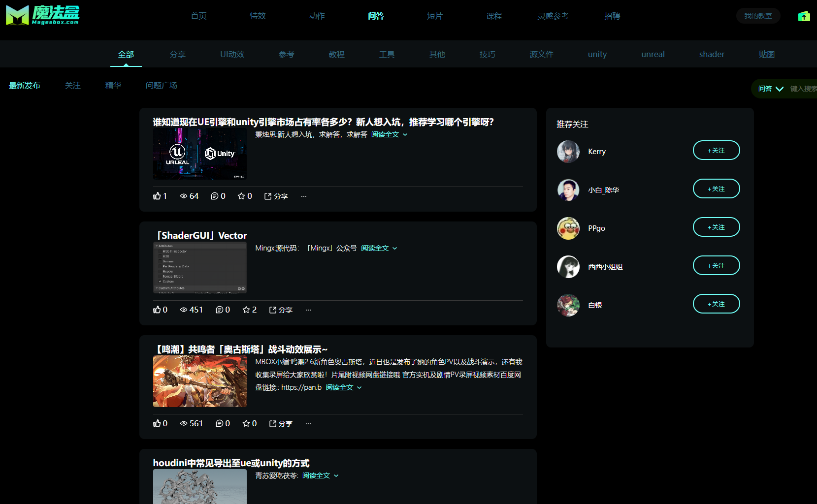Viewport: 817px width, 504px height.
Task: Follow the user PPgo
Action: 716,227
